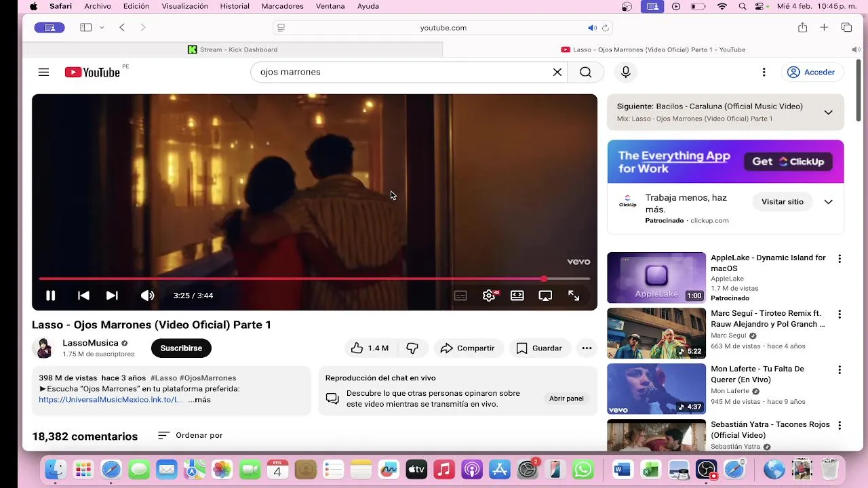Click the Visitar sitio ad button
This screenshot has width=868, height=488.
click(782, 202)
